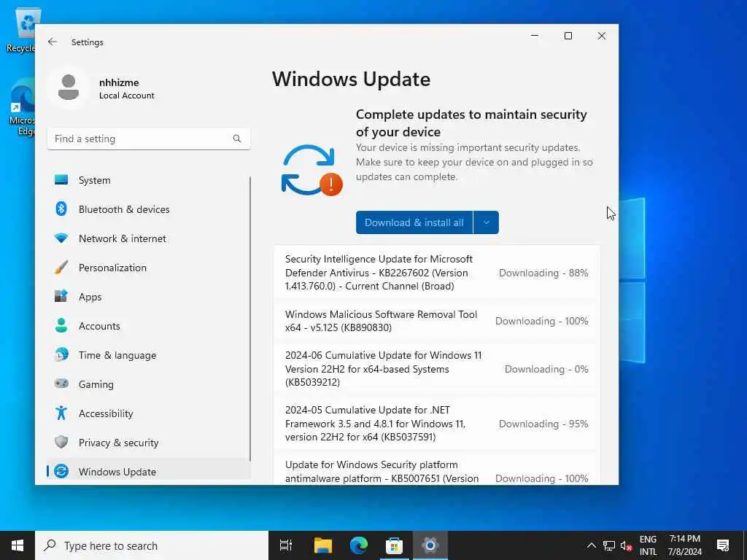The height and width of the screenshot is (560, 747).
Task: Go to the Accessibility settings page
Action: pos(148,413)
